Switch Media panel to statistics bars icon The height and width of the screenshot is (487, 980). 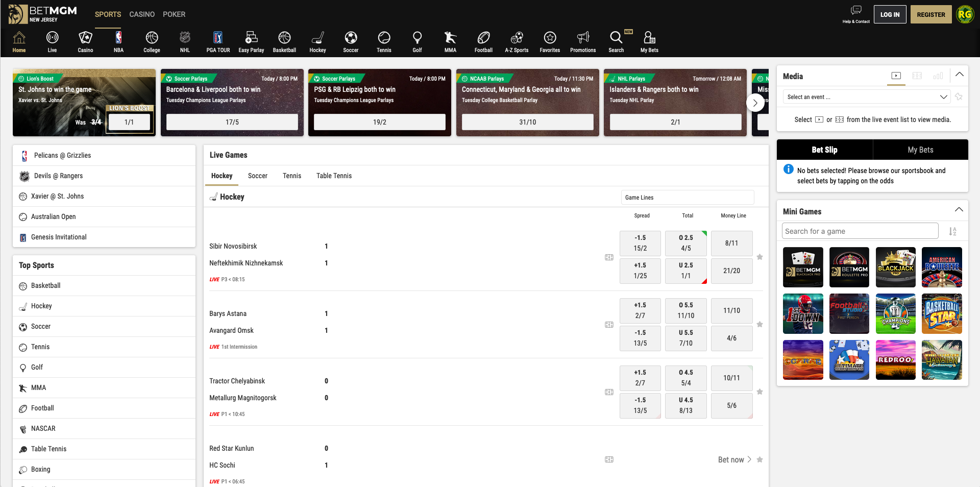pos(938,76)
